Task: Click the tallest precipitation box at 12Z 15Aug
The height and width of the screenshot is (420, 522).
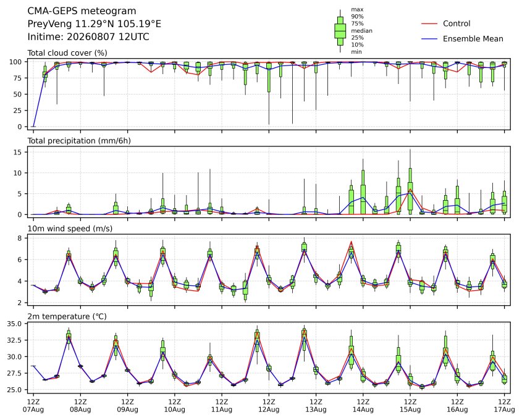Action: (410, 191)
